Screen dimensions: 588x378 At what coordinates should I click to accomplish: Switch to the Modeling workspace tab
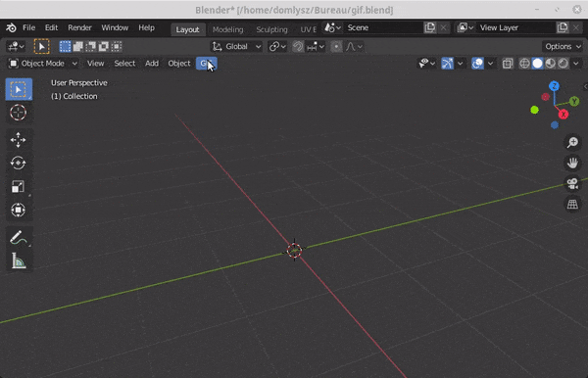(227, 29)
